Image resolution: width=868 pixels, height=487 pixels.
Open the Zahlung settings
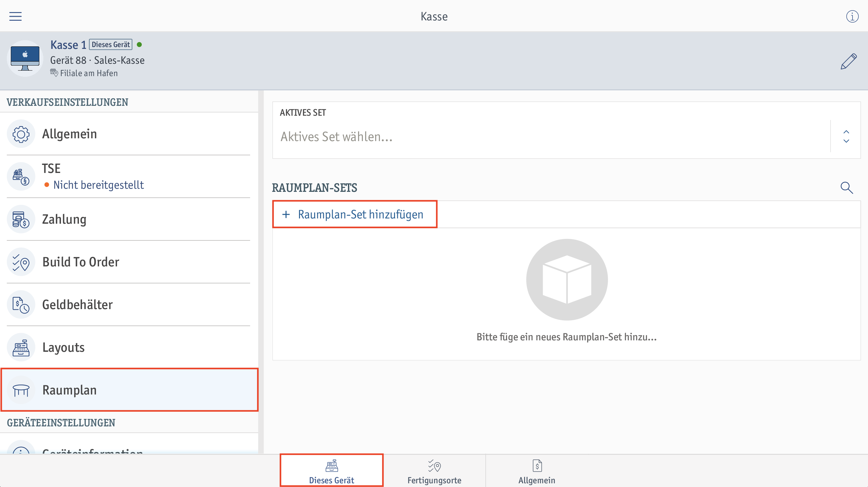(x=129, y=219)
